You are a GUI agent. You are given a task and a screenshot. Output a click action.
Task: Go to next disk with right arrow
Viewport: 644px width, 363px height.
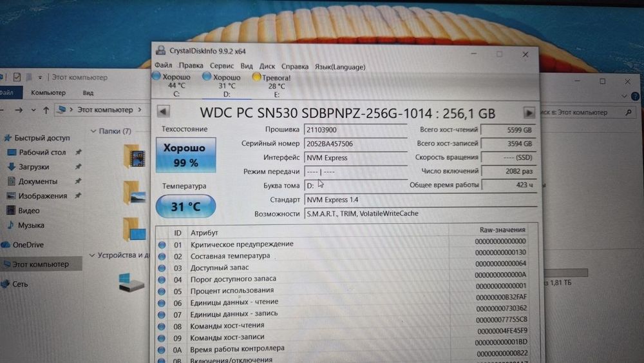click(529, 113)
